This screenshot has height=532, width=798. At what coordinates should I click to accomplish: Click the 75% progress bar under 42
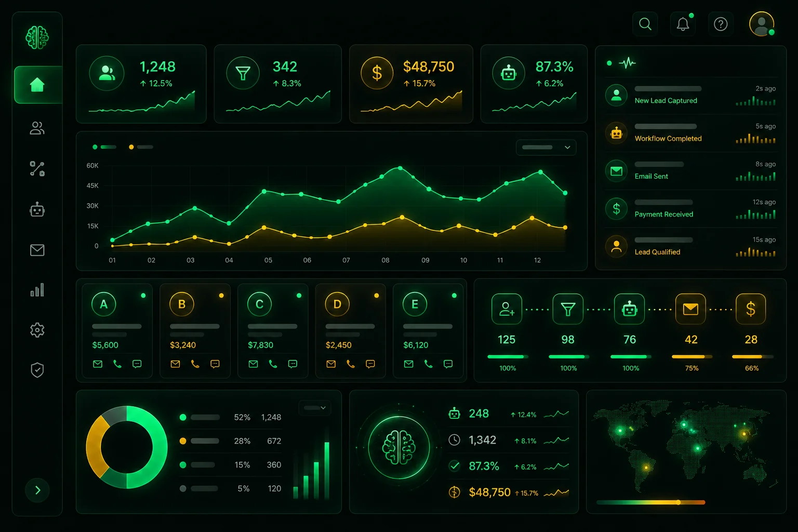[692, 357]
